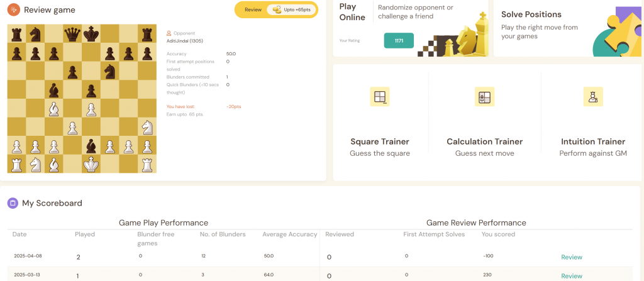Click 'Perform against GM' subtitle
This screenshot has width=644, height=281.
pyautogui.click(x=593, y=153)
